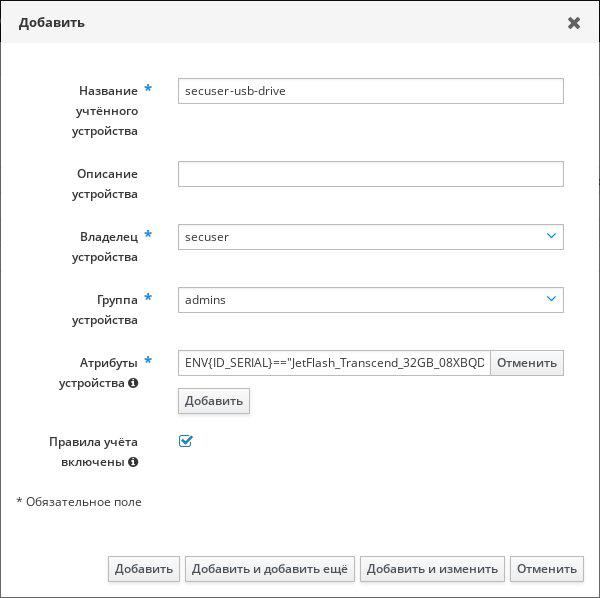
Task: Click the Группа устройства label
Action: click(x=108, y=309)
